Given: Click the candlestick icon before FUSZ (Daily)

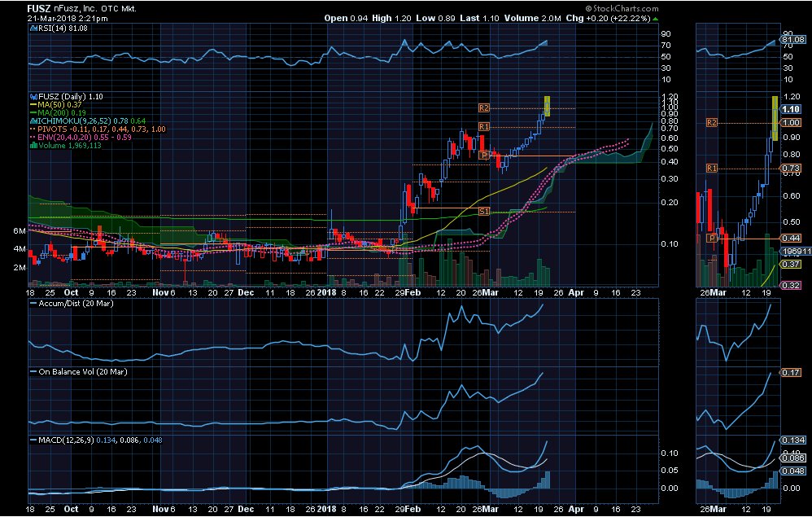Looking at the screenshot, I should pos(33,96).
